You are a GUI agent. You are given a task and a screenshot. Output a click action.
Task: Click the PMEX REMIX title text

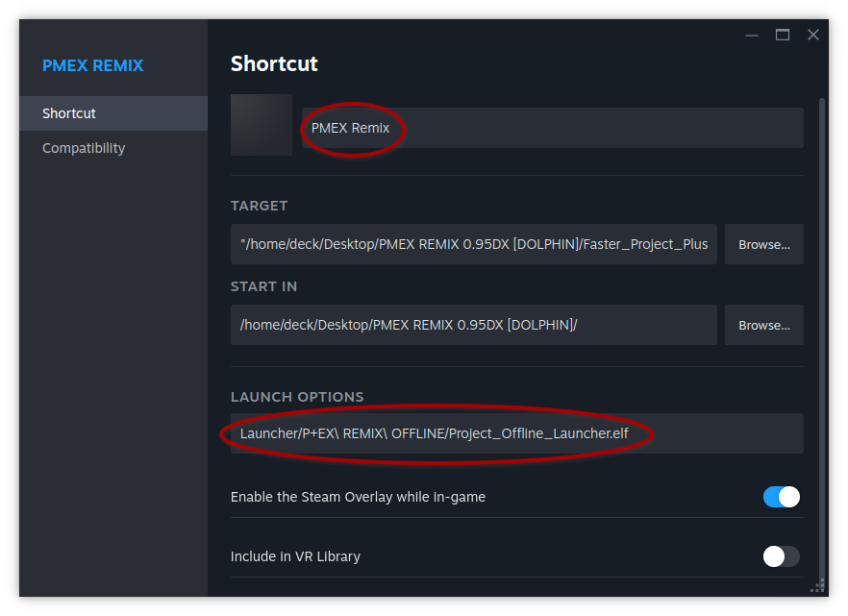point(93,65)
